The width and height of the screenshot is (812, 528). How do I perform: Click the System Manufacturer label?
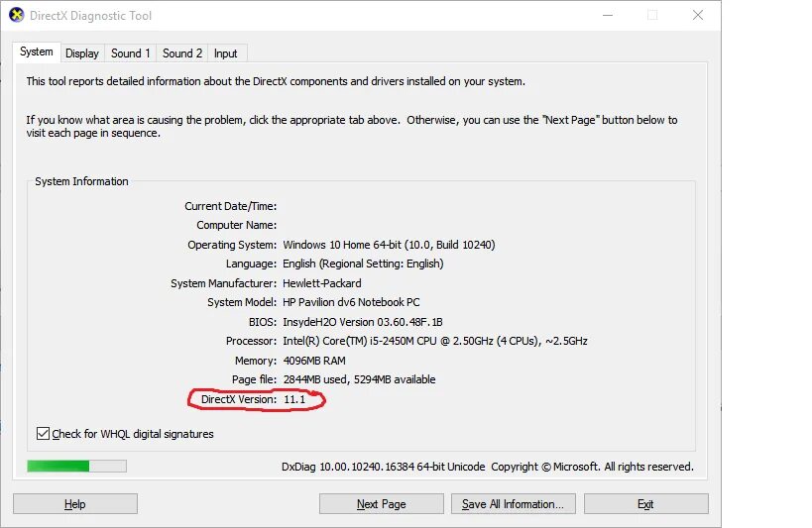pos(224,283)
